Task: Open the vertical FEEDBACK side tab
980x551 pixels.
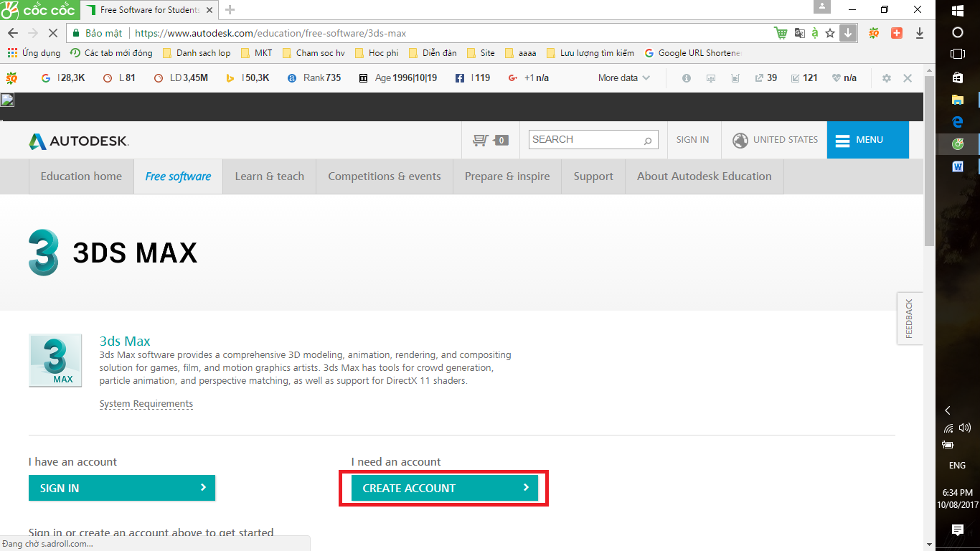Action: coord(909,319)
